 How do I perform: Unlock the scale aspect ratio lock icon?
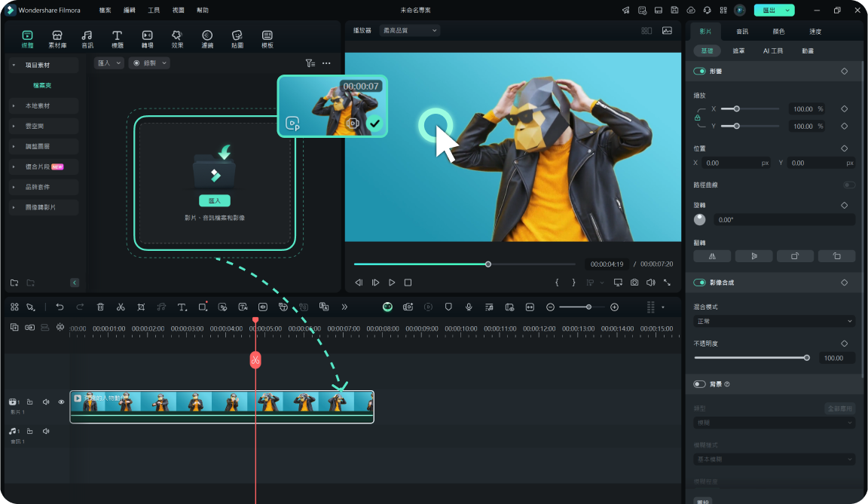pyautogui.click(x=698, y=118)
